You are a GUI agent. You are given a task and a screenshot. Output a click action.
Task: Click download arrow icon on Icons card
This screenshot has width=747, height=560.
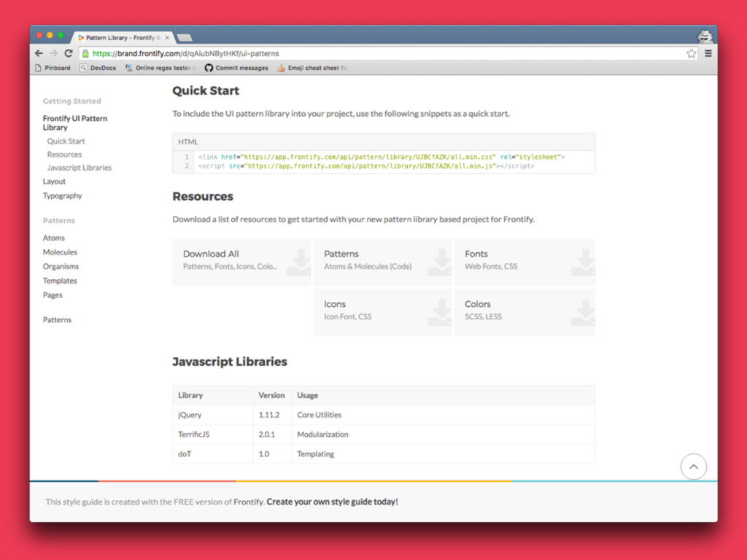pos(440,312)
